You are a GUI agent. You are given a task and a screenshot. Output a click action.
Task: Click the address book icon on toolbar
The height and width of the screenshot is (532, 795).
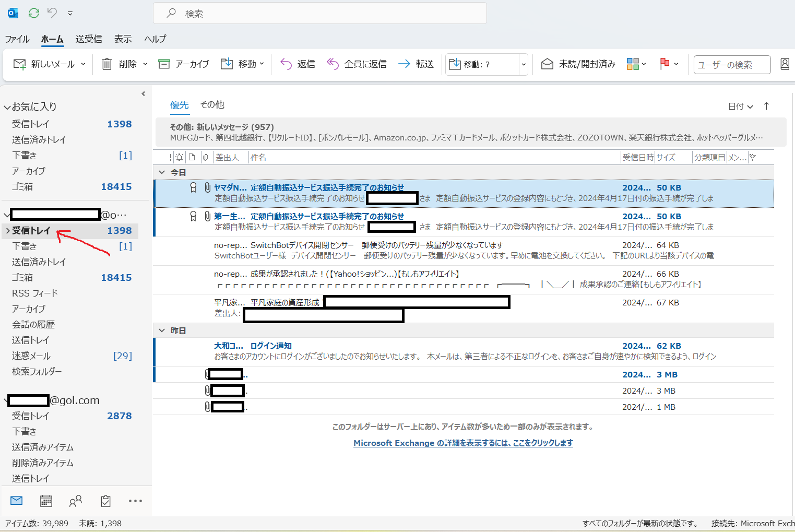tap(785, 64)
